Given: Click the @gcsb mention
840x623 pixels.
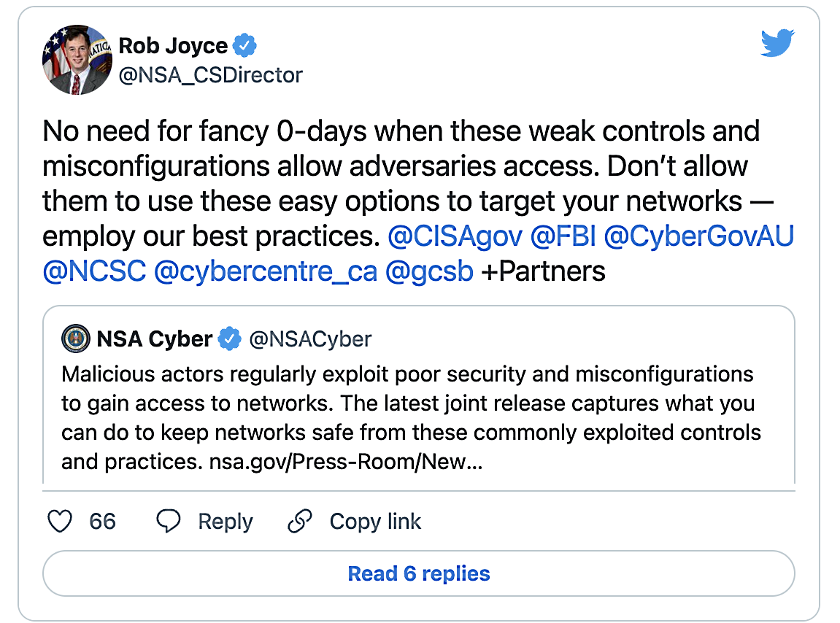Looking at the screenshot, I should pyautogui.click(x=431, y=271).
